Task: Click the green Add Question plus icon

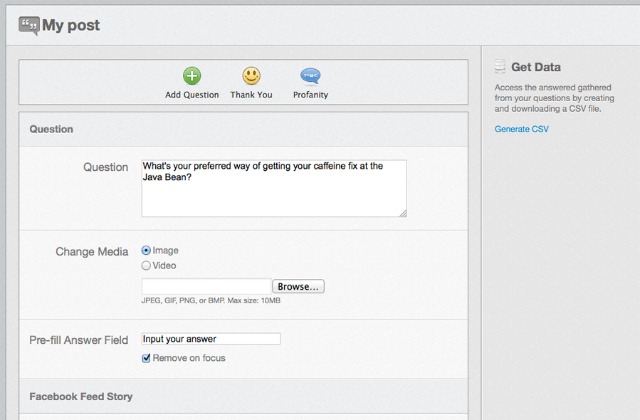Action: 192,76
